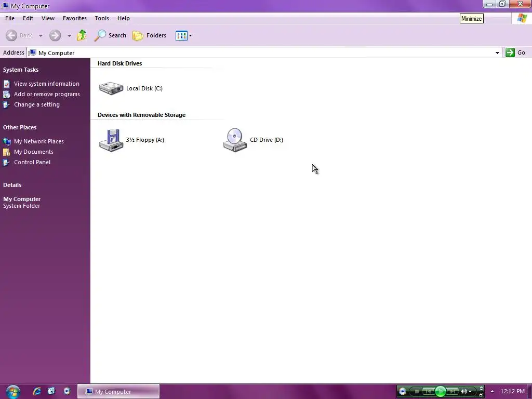Click the second quick launch icon
The image size is (532, 399).
coord(51,391)
